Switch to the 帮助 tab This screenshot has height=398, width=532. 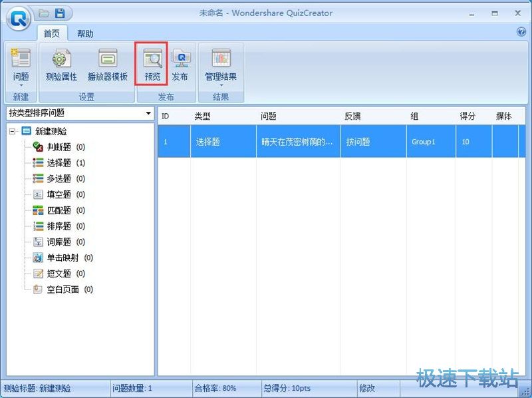[85, 33]
